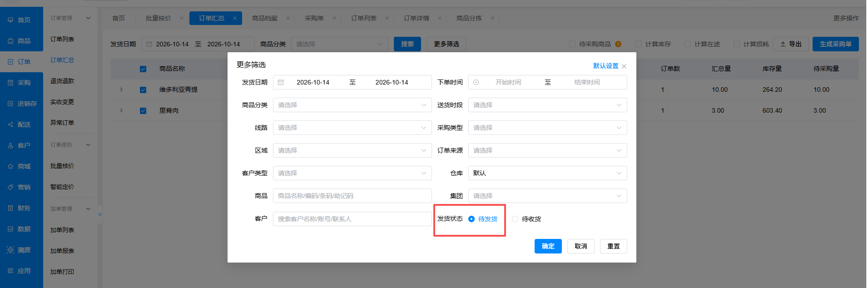Switch to the 商品档案 tab

click(x=265, y=18)
